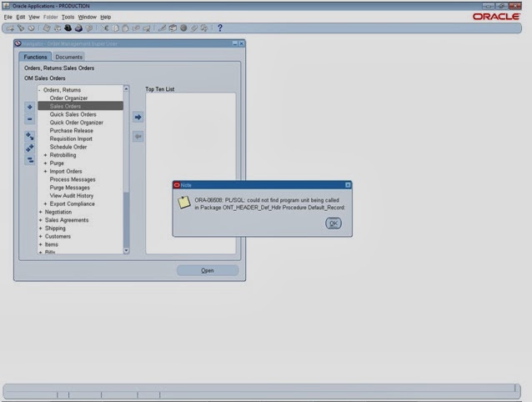The image size is (532, 402).
Task: Collapse the Orders, Returns tree node
Action: click(40, 90)
